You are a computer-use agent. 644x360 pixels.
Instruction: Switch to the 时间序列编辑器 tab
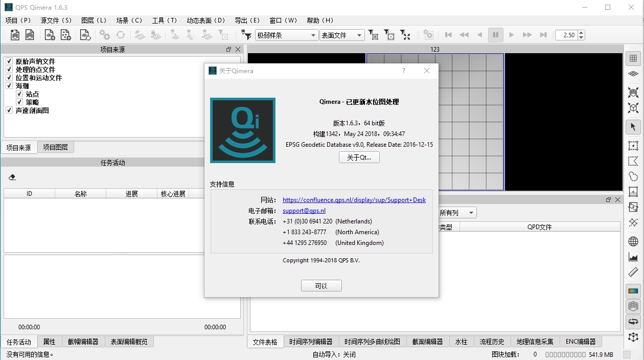tap(311, 342)
